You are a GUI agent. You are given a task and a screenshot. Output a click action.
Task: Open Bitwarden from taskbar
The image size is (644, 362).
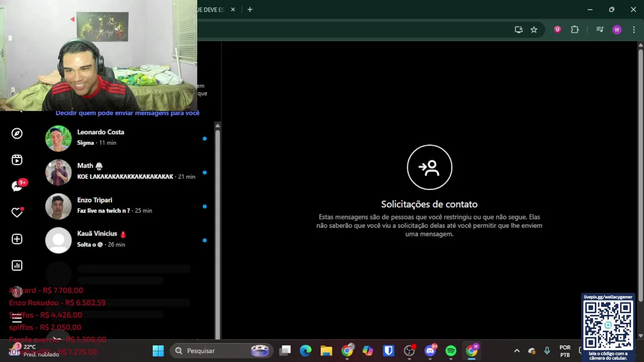point(388,351)
